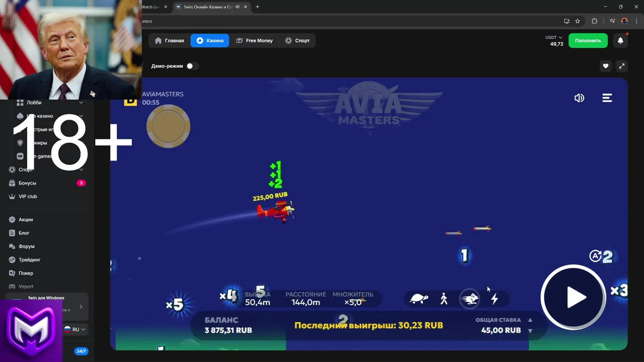Click the Покер cards icon
The width and height of the screenshot is (644, 362).
(13, 274)
